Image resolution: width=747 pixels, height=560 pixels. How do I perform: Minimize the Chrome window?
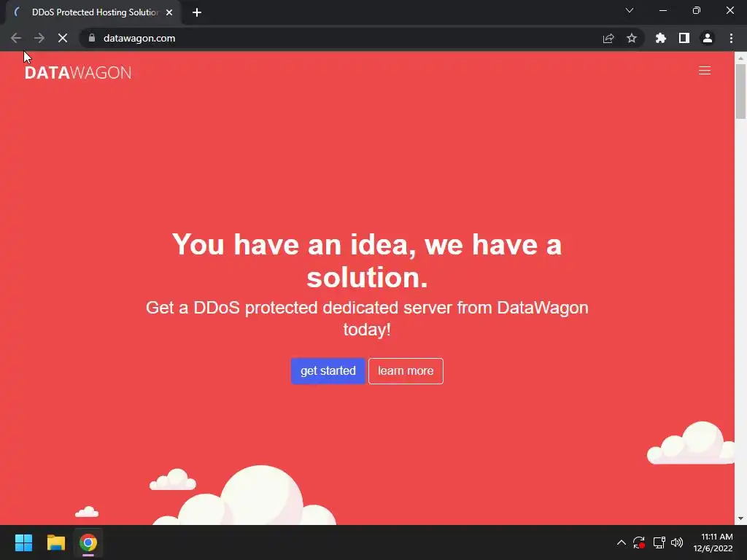pyautogui.click(x=663, y=10)
